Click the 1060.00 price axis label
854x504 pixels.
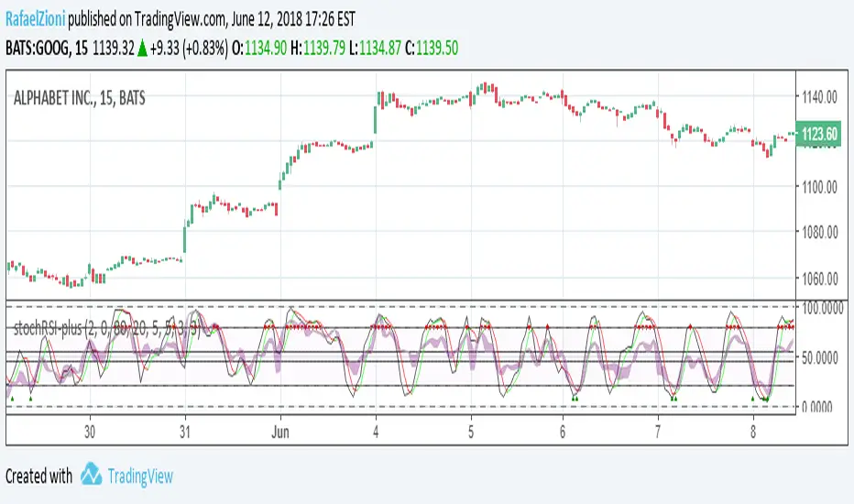(819, 279)
